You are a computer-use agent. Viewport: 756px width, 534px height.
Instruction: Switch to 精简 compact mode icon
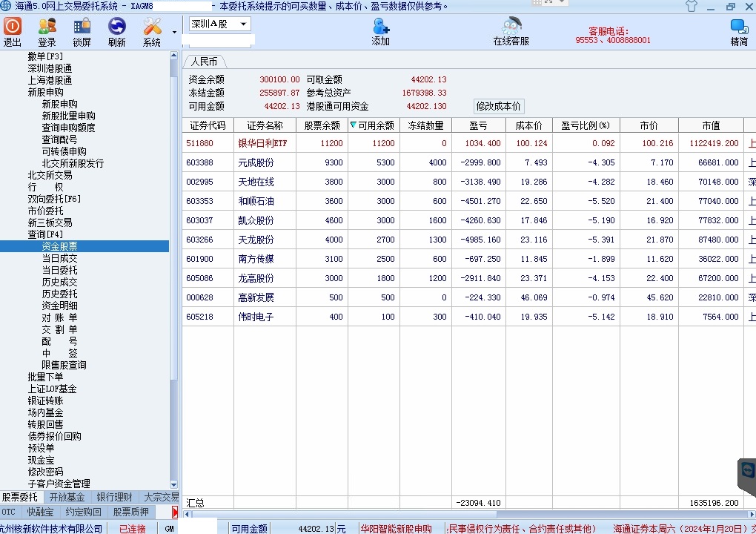(738, 32)
